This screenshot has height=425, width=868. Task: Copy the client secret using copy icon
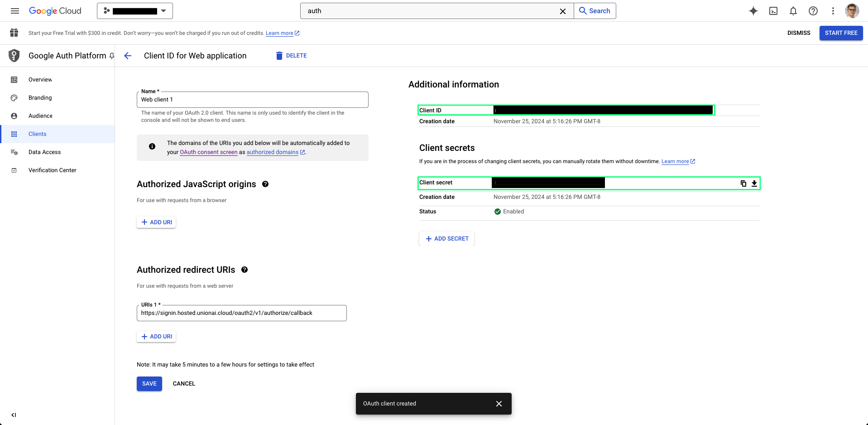[x=743, y=184]
